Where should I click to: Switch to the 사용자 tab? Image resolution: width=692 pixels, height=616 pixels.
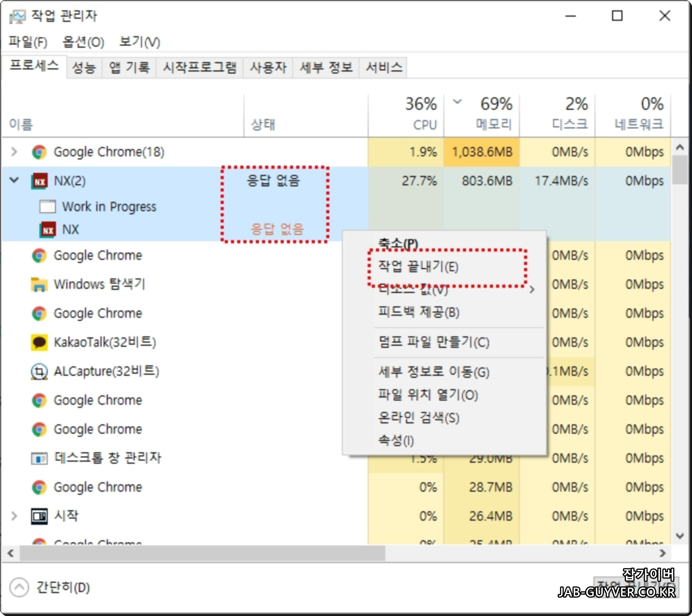click(268, 68)
